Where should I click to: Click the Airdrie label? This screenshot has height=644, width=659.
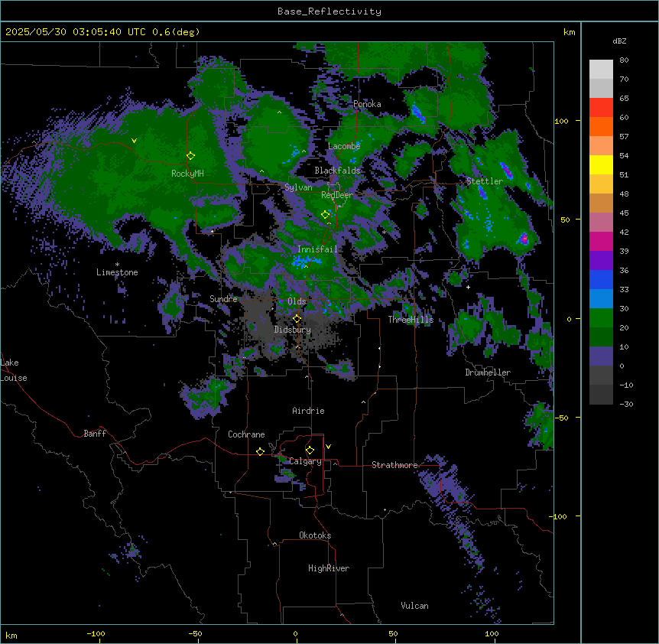[x=308, y=411]
